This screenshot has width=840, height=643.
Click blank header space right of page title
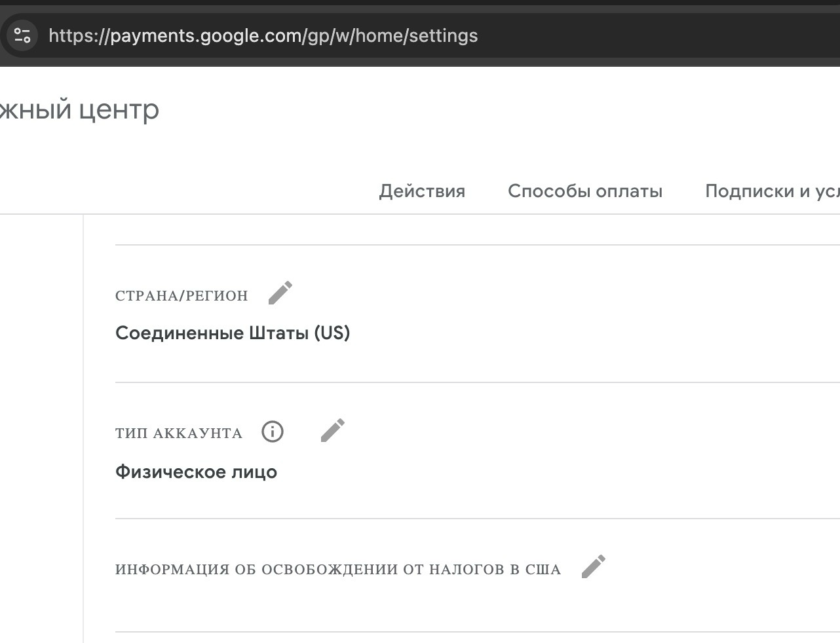click(498, 109)
